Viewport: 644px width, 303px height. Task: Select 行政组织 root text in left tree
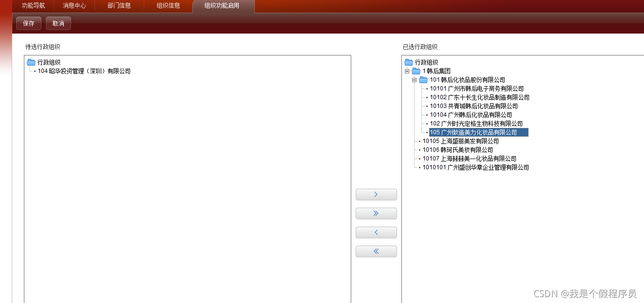tap(49, 62)
